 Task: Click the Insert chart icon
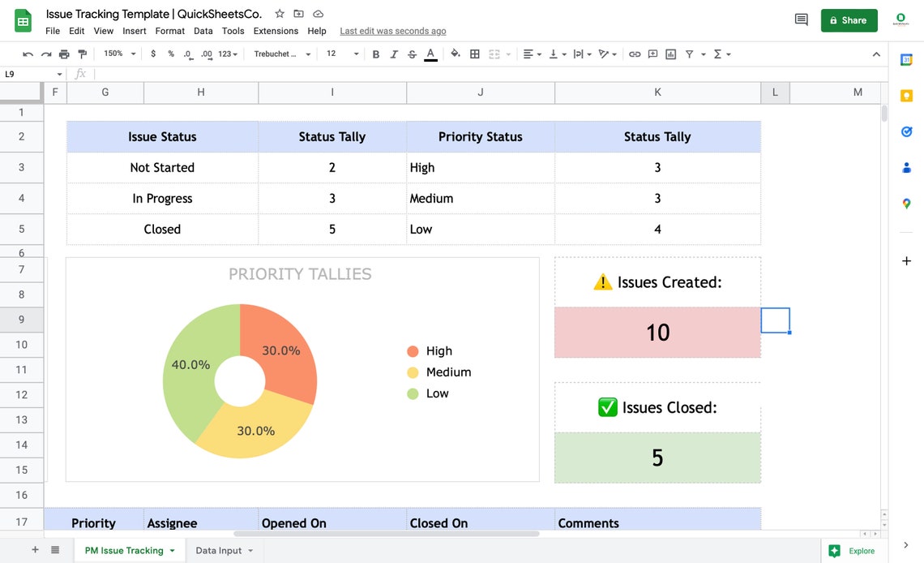tap(670, 54)
